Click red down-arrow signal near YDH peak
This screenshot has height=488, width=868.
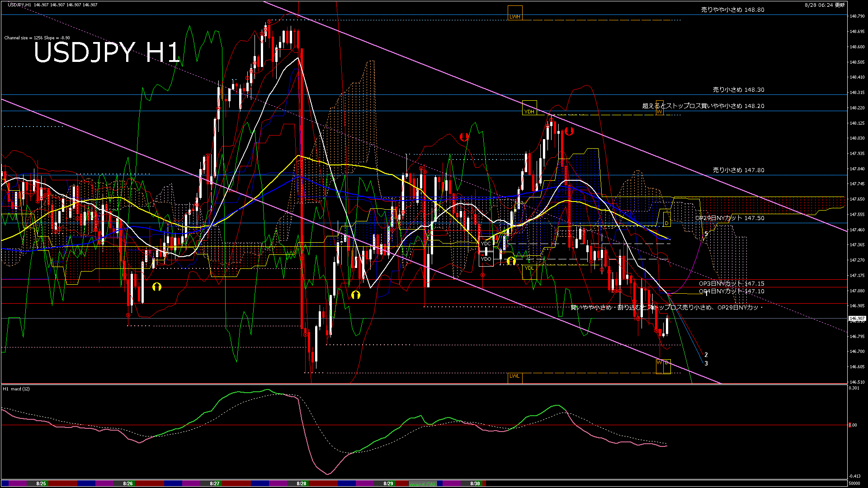tap(569, 131)
